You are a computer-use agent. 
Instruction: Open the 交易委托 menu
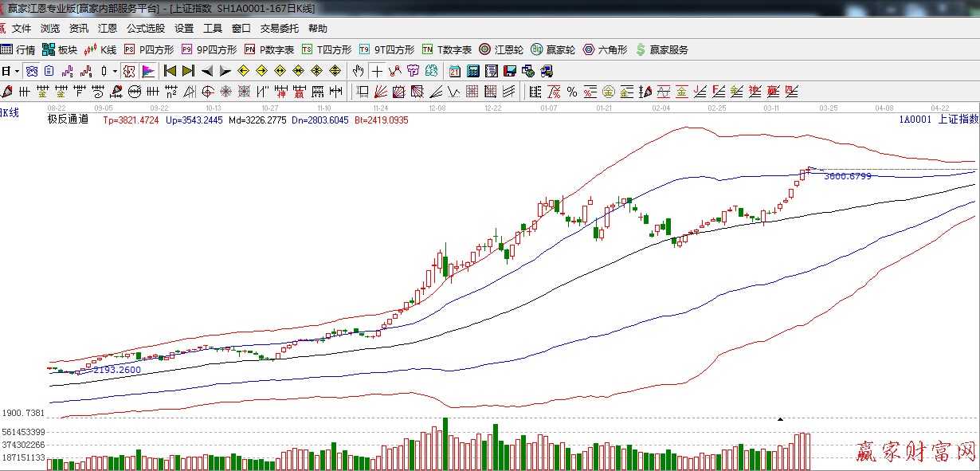pyautogui.click(x=280, y=29)
